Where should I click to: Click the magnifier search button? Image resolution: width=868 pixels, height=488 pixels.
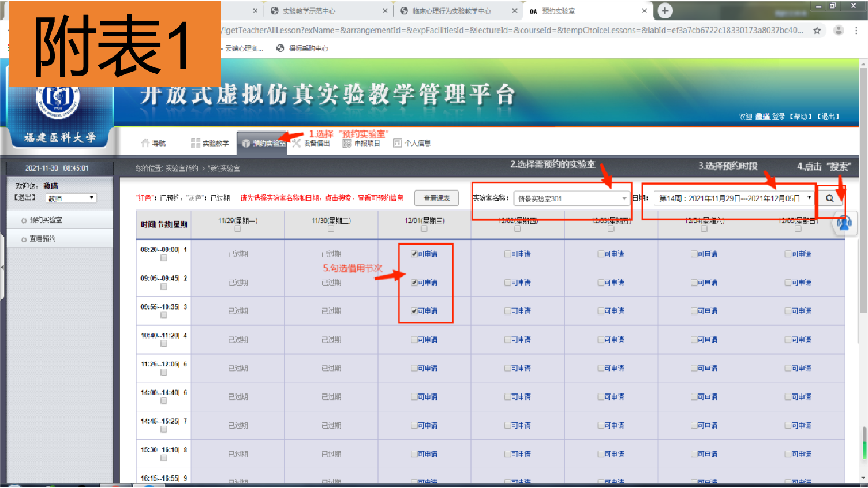click(829, 198)
